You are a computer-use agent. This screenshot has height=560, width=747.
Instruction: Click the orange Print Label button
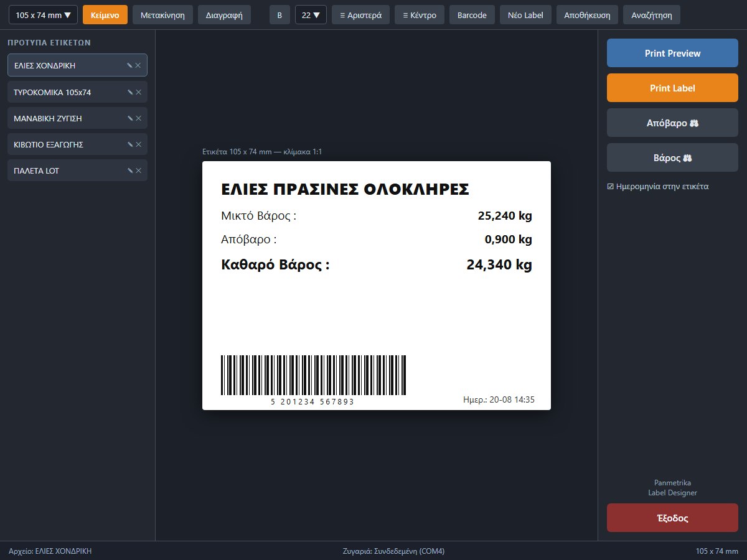pos(672,88)
